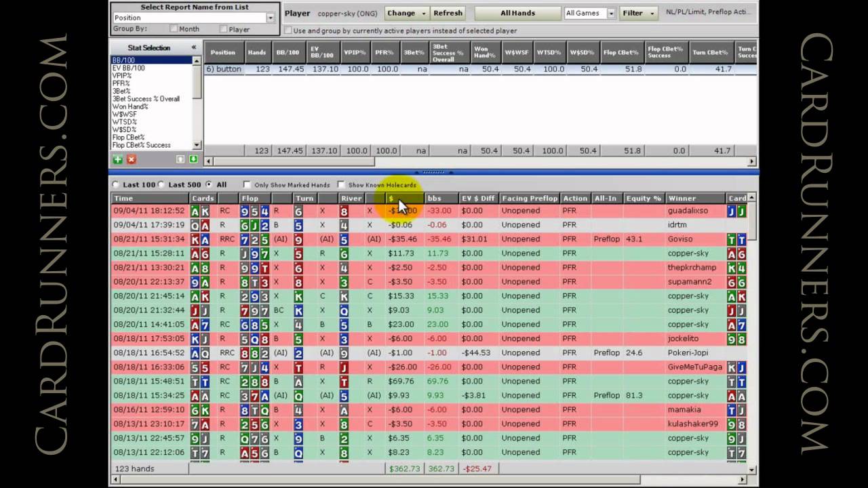Image resolution: width=868 pixels, height=488 pixels.
Task: Sort hand list by Equity % column
Action: 644,199
